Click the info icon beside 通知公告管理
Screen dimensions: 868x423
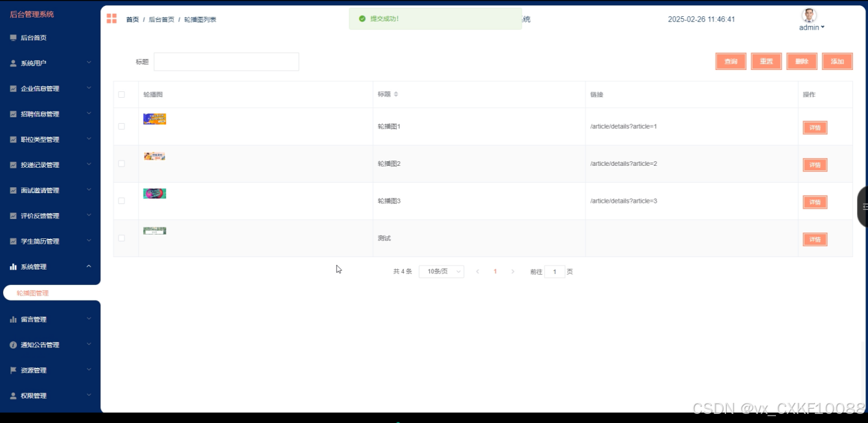click(13, 345)
